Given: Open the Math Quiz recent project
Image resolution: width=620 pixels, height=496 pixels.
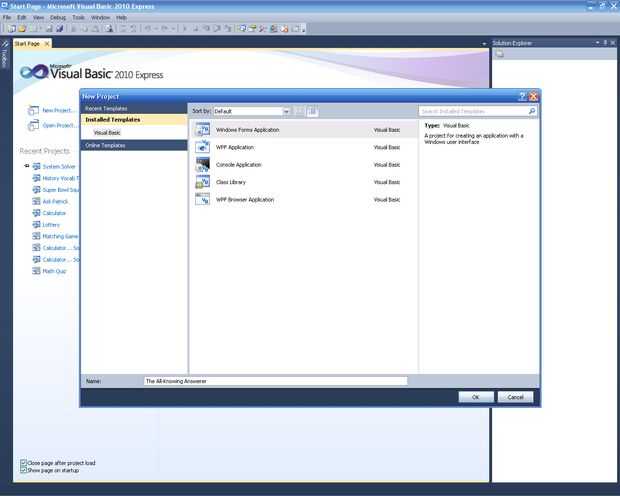Looking at the screenshot, I should click(x=54, y=271).
